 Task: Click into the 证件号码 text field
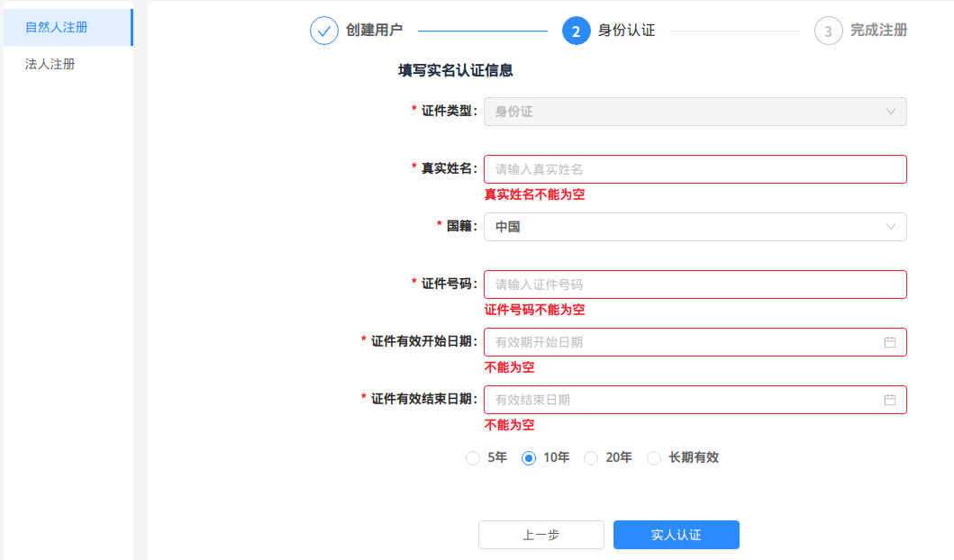[x=695, y=285]
